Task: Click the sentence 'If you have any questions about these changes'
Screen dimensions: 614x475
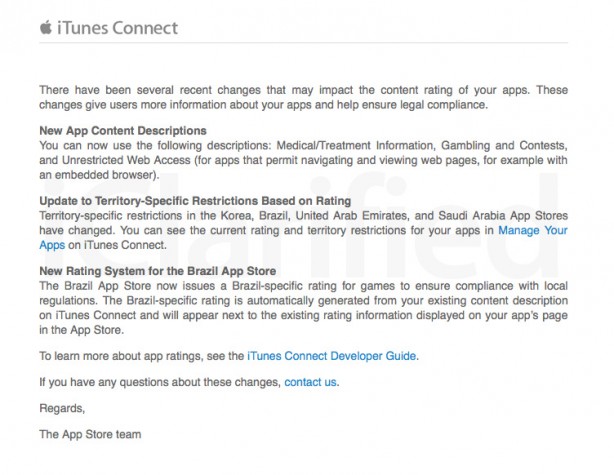Action: coord(160,382)
